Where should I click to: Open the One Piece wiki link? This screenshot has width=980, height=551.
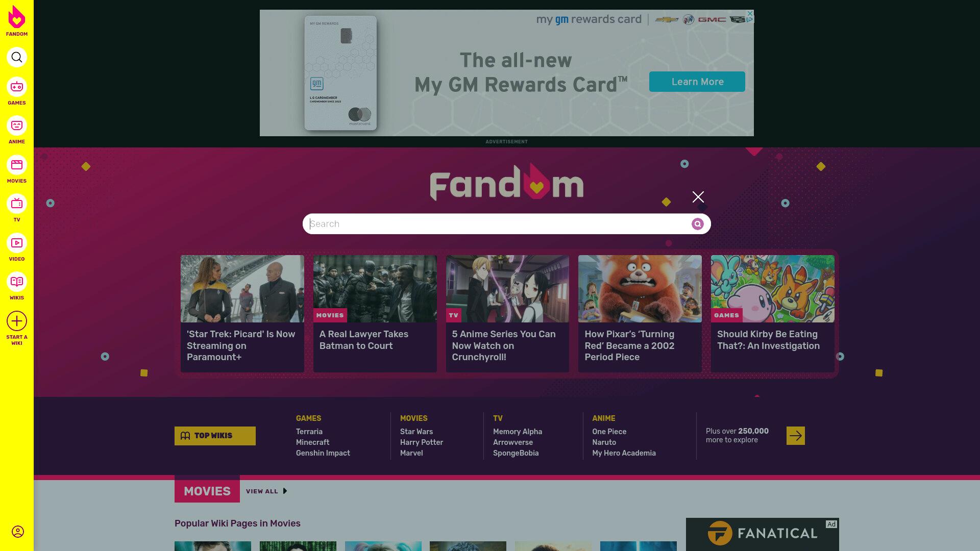coord(609,432)
